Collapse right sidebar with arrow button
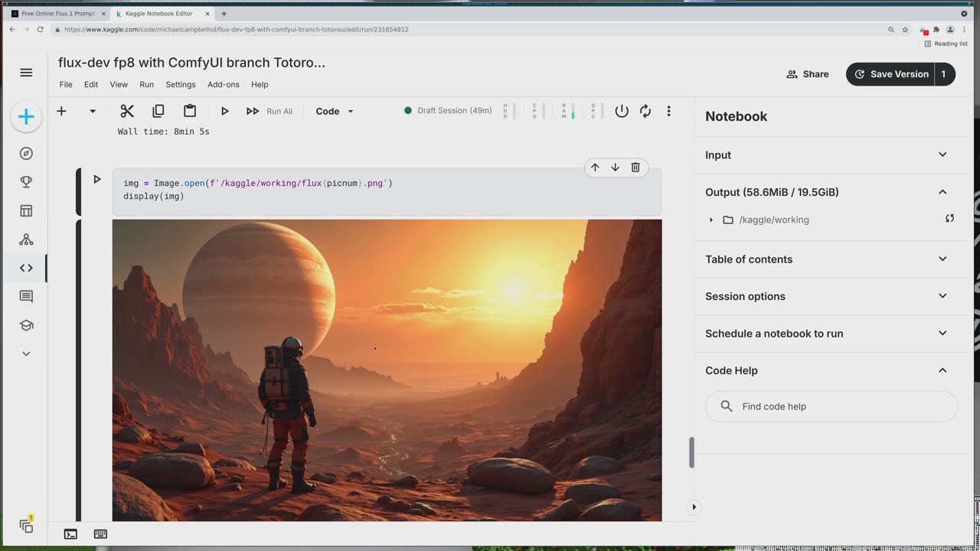The width and height of the screenshot is (980, 551). tap(694, 507)
